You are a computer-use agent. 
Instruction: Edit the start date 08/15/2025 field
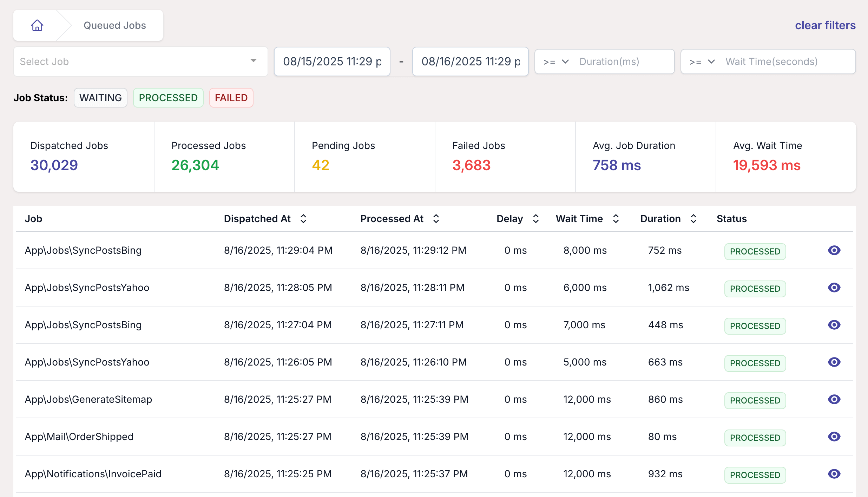(332, 62)
